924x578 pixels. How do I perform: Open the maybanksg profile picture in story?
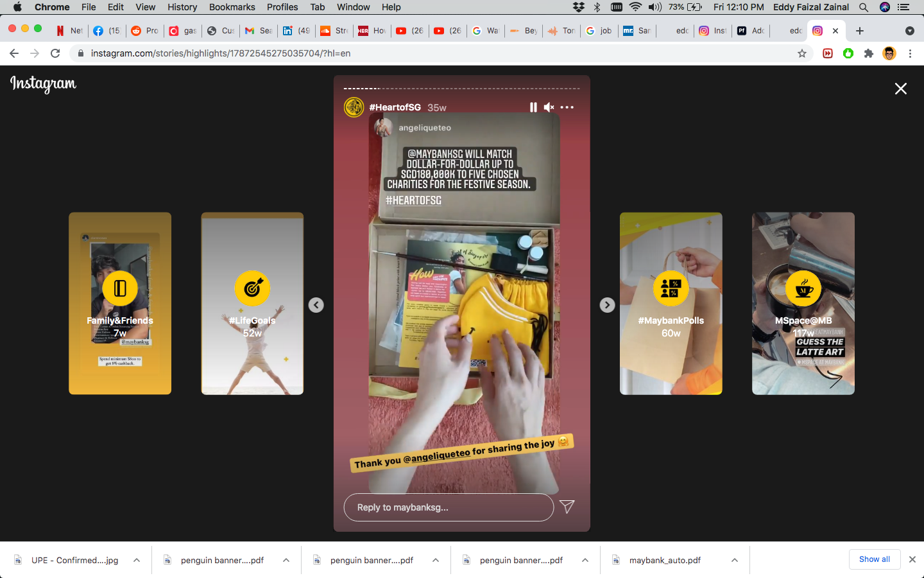(354, 107)
